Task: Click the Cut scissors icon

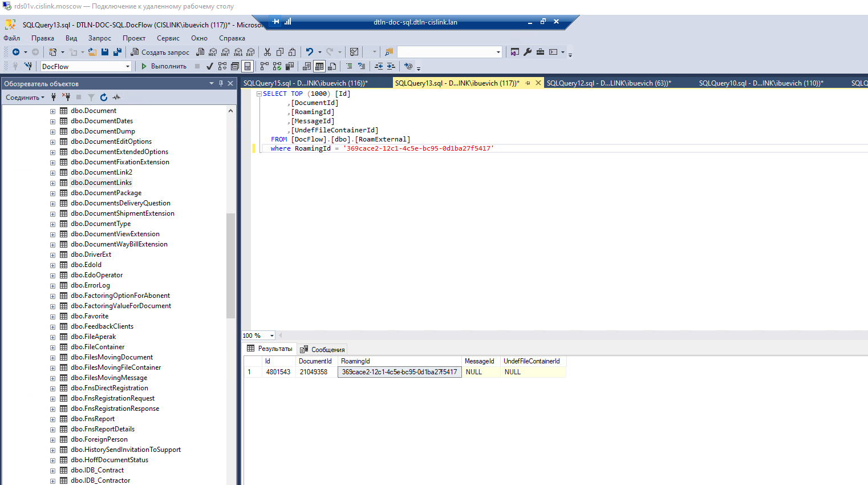Action: coord(267,52)
